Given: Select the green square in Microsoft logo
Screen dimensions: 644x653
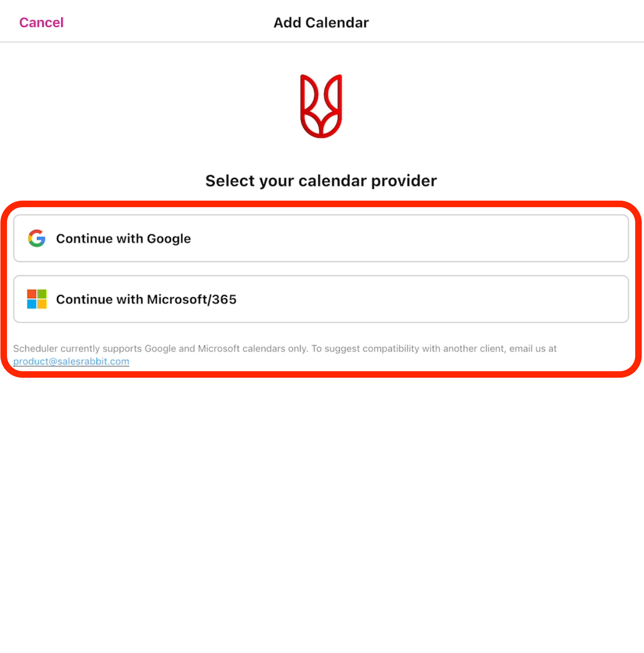Looking at the screenshot, I should [x=42, y=294].
